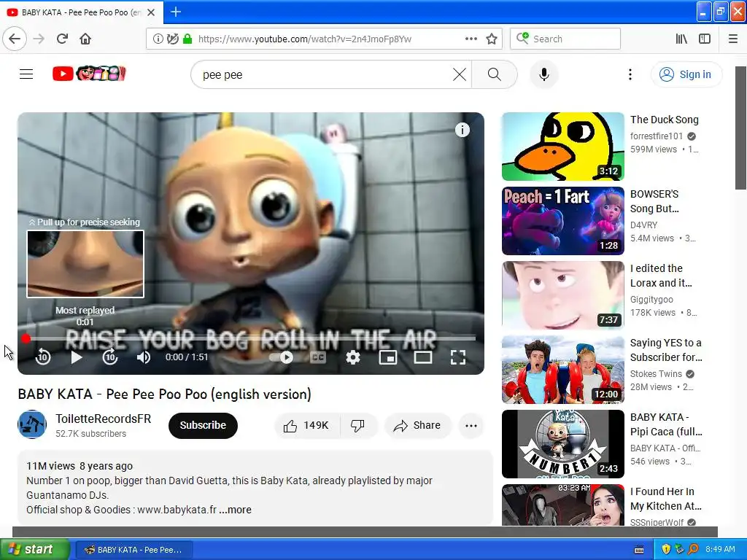
Task: Click the red seek scrubber dot
Action: (x=26, y=338)
